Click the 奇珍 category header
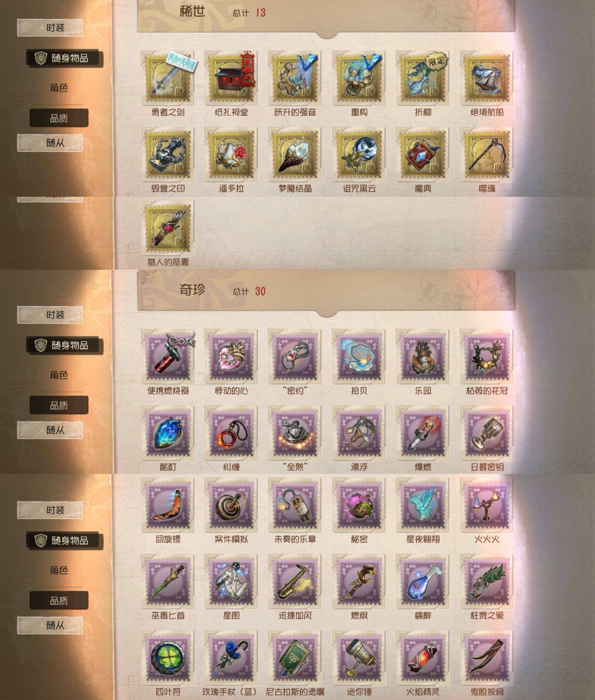595x700 pixels. coord(192,289)
